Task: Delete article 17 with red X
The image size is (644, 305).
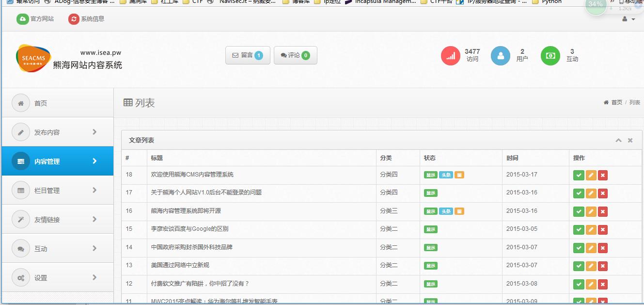Action: pyautogui.click(x=603, y=193)
